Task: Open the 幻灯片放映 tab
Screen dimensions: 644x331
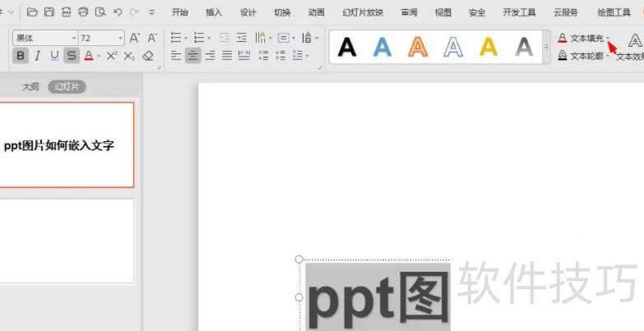Action: [x=363, y=12]
